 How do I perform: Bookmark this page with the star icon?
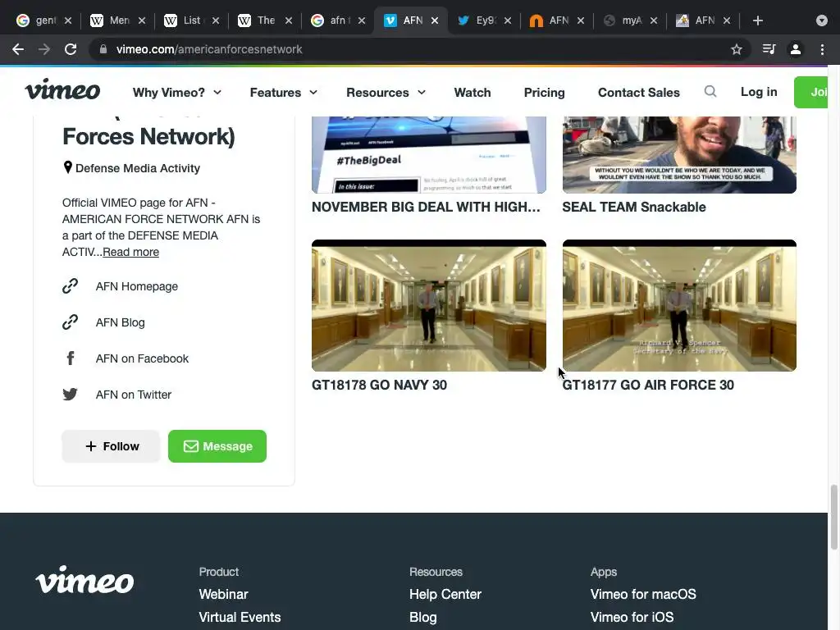737,49
